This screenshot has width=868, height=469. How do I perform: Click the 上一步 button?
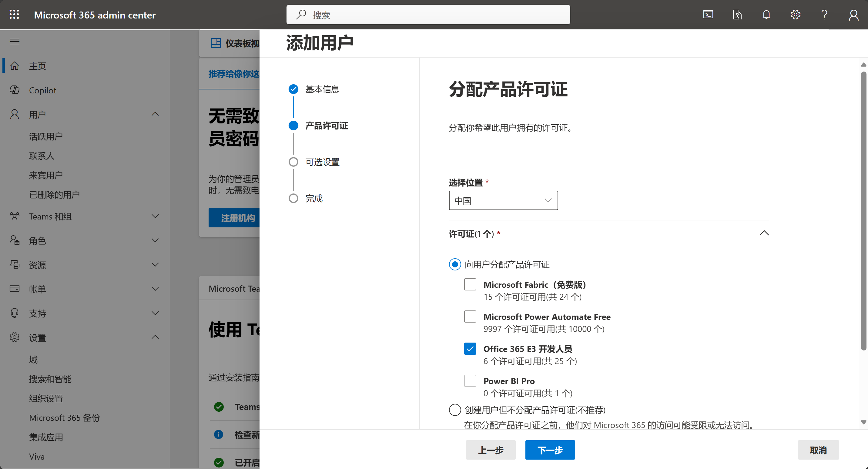[x=491, y=450]
